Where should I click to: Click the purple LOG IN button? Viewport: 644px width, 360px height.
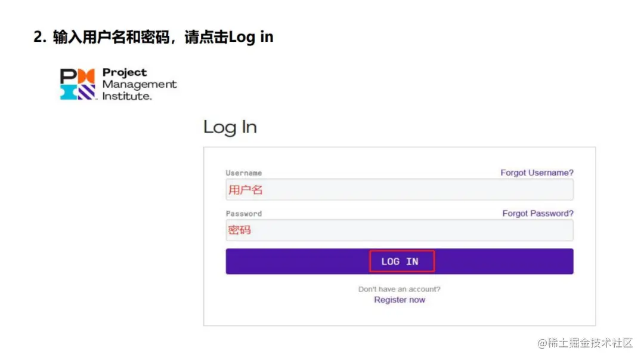[x=399, y=261]
